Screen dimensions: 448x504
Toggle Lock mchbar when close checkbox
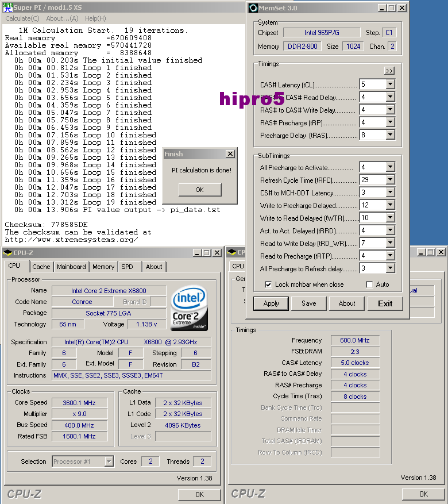268,285
